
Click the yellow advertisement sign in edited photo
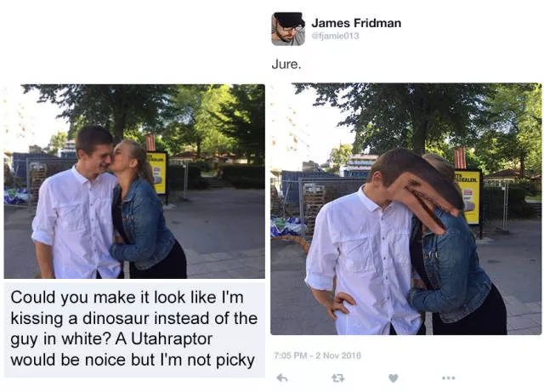point(468,198)
